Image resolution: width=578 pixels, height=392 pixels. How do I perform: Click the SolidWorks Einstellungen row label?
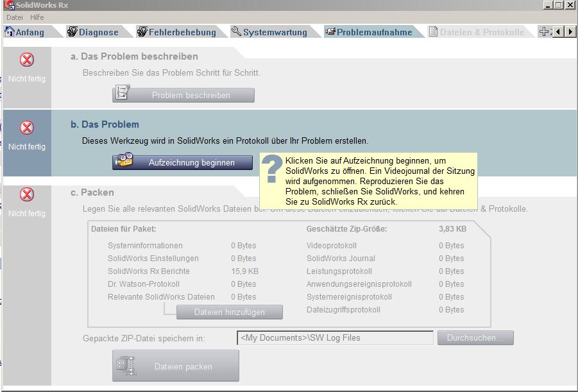[153, 259]
